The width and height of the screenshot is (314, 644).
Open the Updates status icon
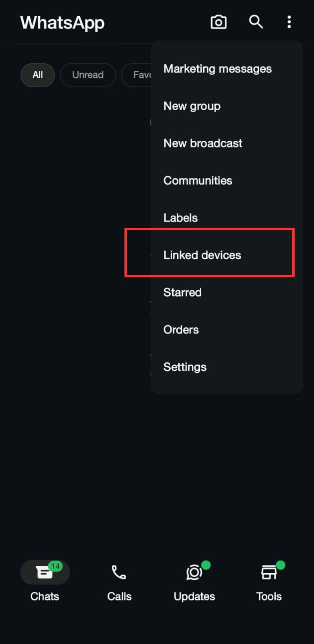click(x=194, y=572)
